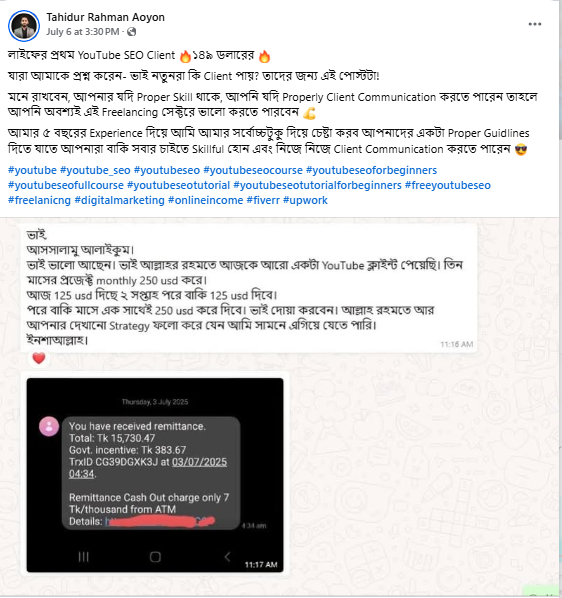Screen dimensions: 562x598
Task: Click the pink sender avatar in SMS screenshot
Action: [49, 426]
